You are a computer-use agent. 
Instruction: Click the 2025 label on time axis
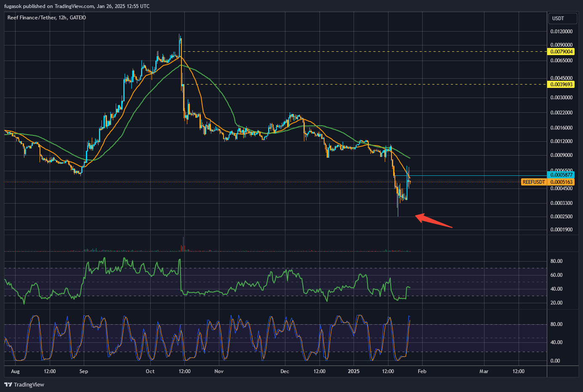[354, 371]
